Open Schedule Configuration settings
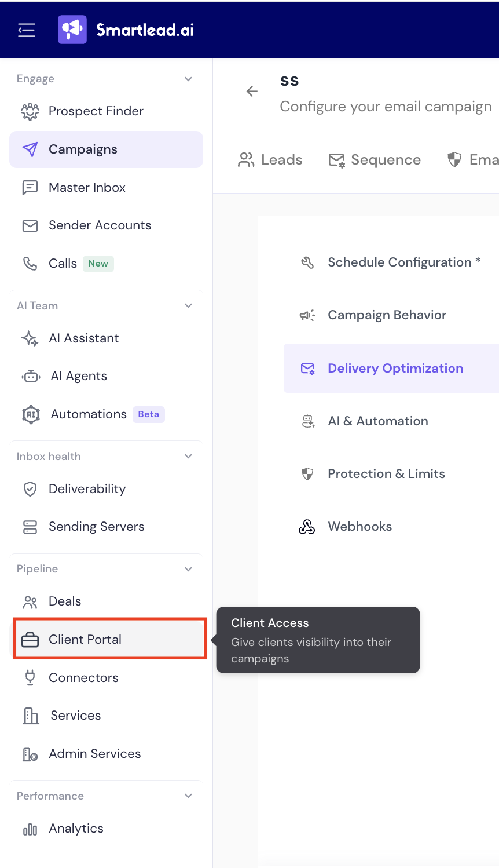This screenshot has width=499, height=868. tap(391, 262)
